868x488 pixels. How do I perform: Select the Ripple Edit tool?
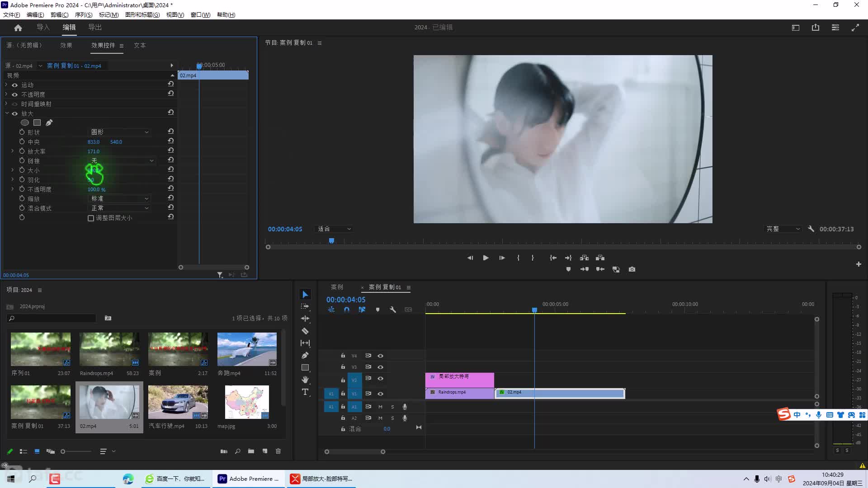click(x=305, y=319)
